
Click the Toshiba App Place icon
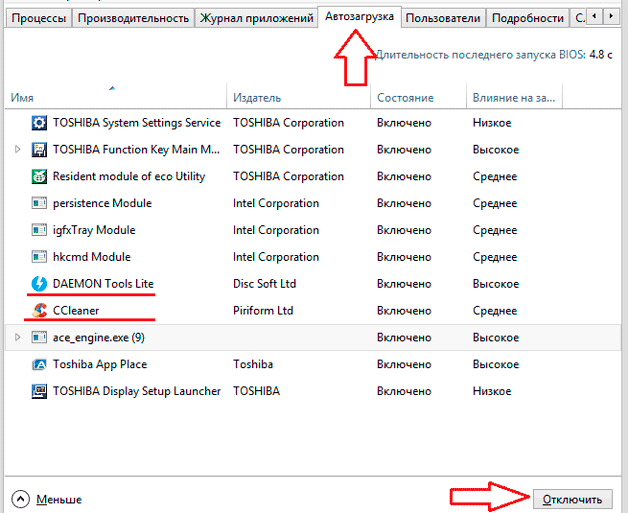(x=39, y=364)
